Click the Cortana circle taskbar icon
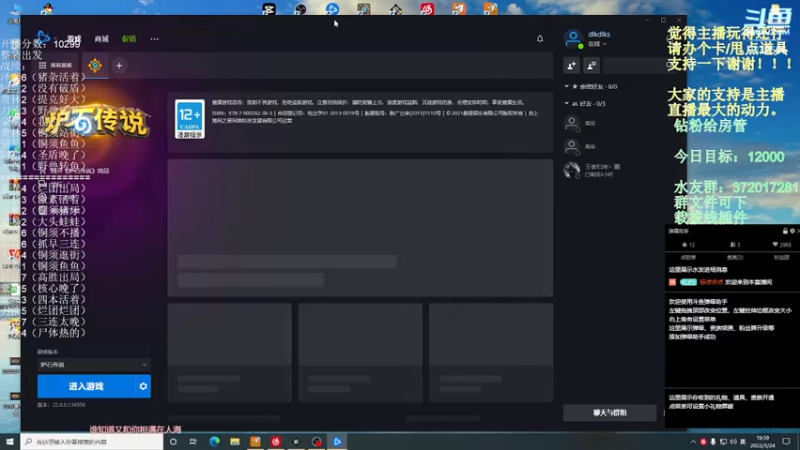The image size is (800, 450). point(173,441)
